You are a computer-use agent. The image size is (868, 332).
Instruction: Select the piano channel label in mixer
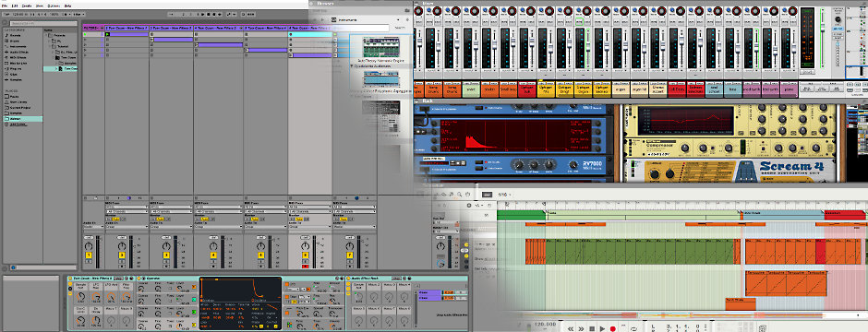(x=789, y=89)
